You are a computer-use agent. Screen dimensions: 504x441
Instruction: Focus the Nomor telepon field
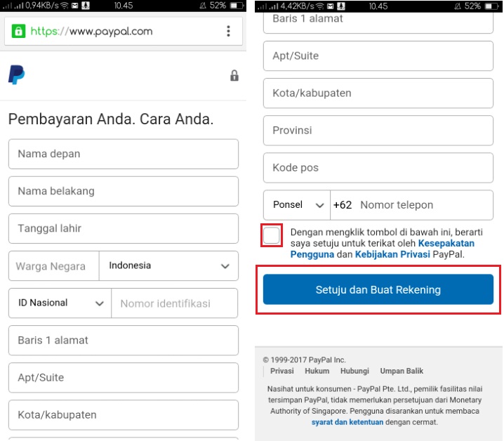click(412, 205)
